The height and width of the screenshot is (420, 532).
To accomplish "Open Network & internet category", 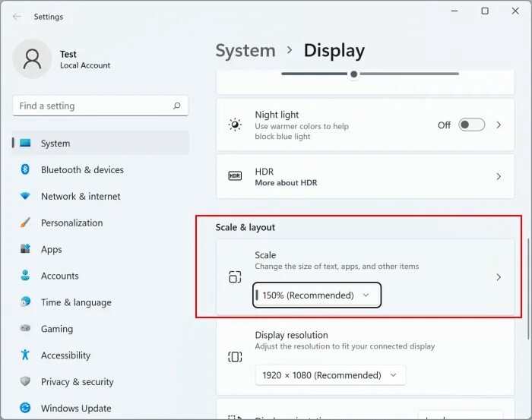I will click(x=100, y=196).
